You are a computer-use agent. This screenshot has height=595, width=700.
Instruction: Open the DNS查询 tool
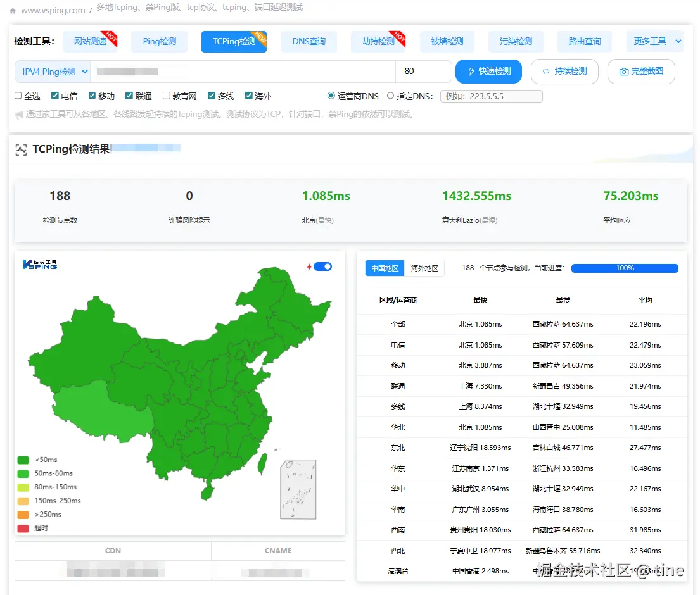click(309, 42)
